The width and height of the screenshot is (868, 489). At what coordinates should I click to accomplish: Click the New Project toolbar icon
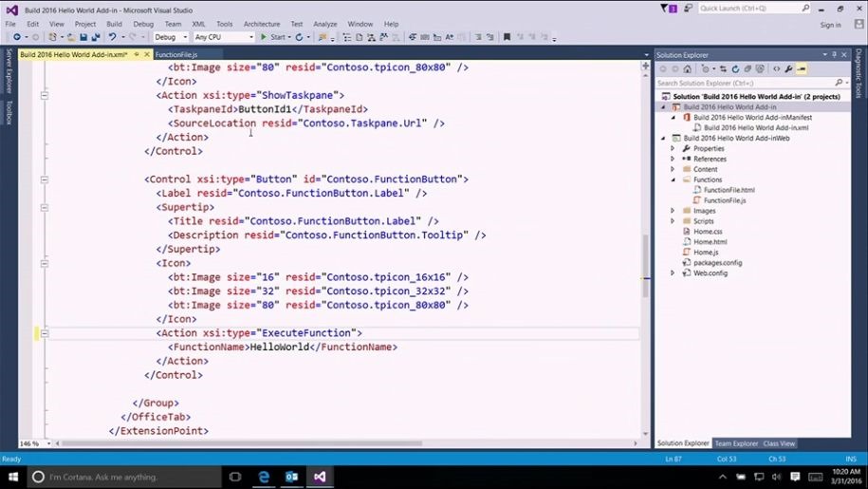click(52, 37)
